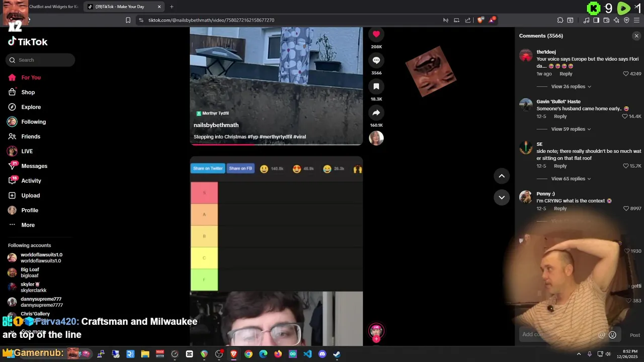This screenshot has width=644, height=362.
Task: Expand the 65 replies under SE's comment
Action: [571, 178]
